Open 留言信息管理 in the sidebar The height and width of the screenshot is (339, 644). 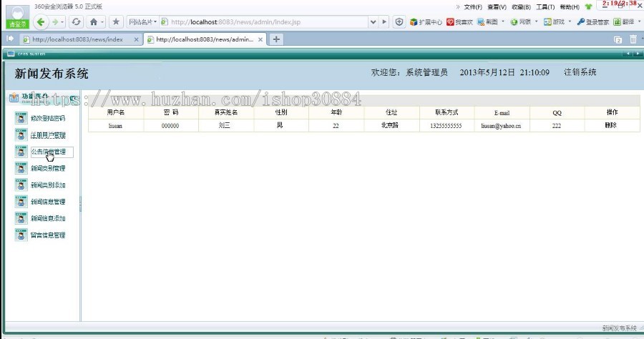coord(48,235)
